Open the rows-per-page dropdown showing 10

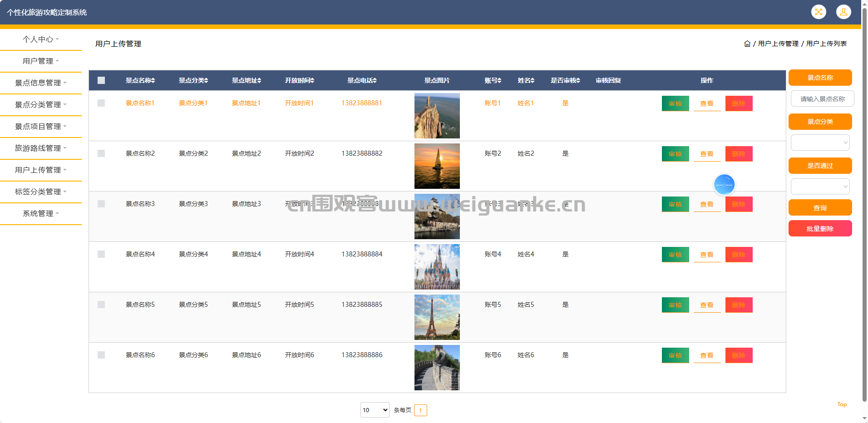click(375, 410)
